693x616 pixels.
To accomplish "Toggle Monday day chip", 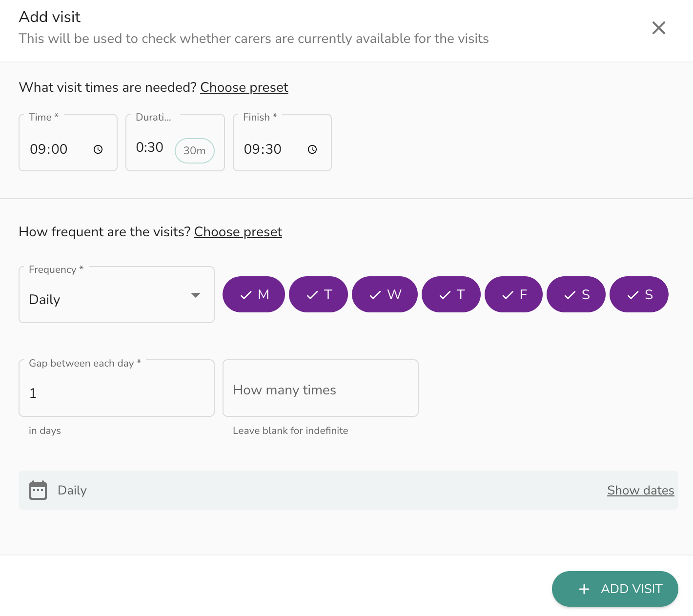I will click(x=254, y=294).
